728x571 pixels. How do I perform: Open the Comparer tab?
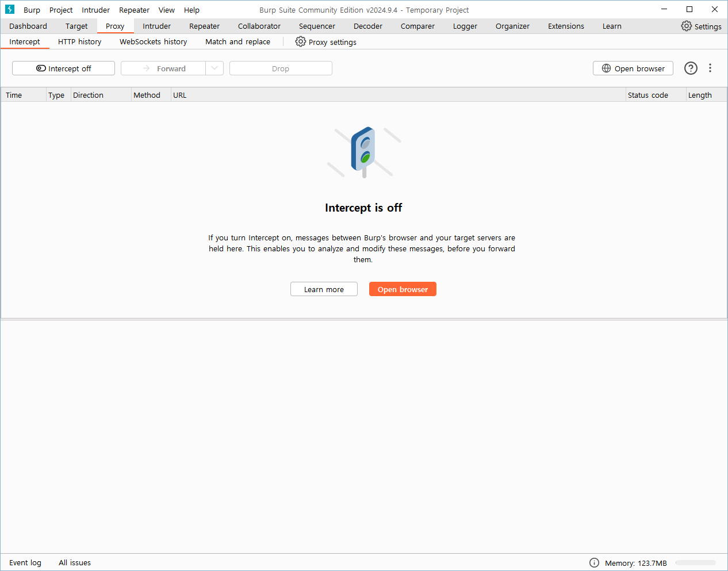[417, 26]
